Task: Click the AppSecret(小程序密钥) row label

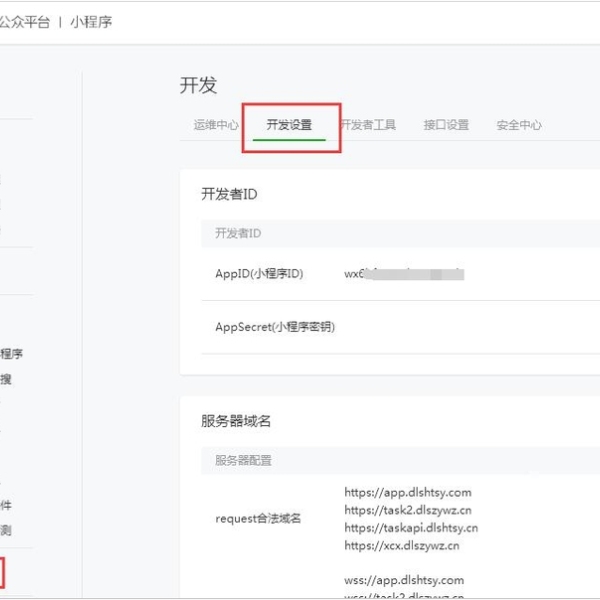Action: [x=275, y=327]
